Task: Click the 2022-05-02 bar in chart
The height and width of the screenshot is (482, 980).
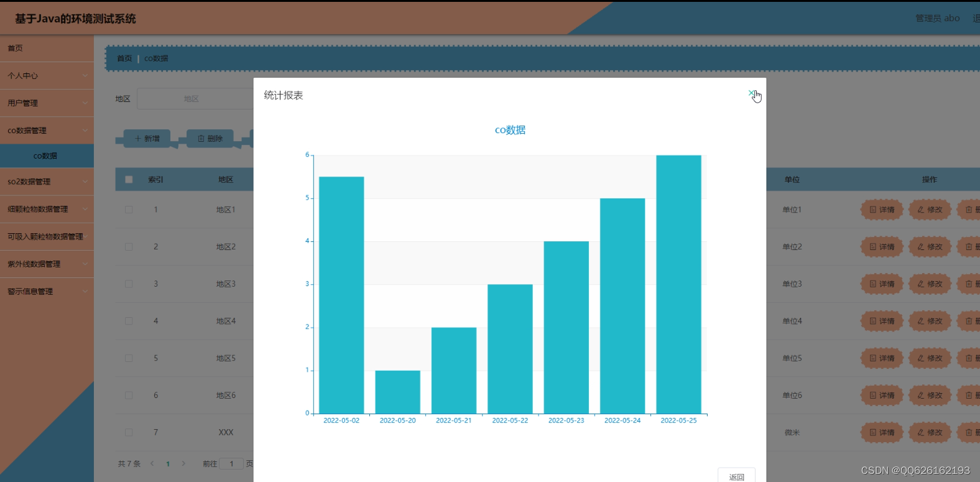Action: 341,295
